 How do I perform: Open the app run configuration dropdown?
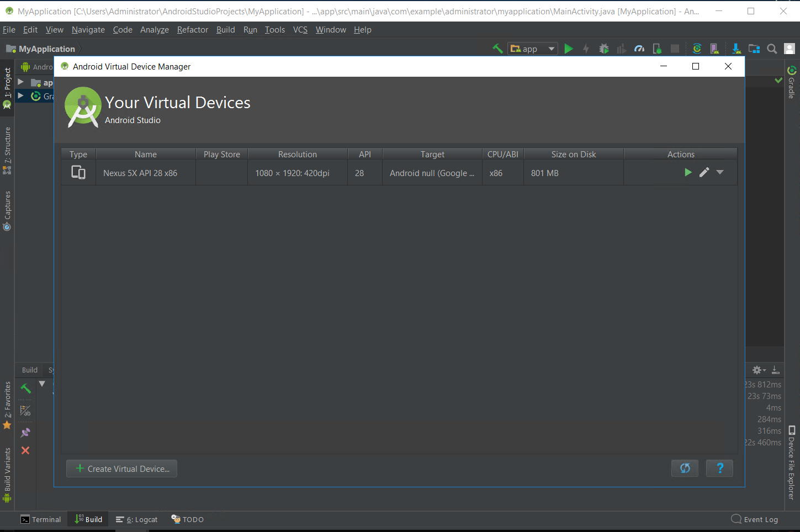pos(533,49)
